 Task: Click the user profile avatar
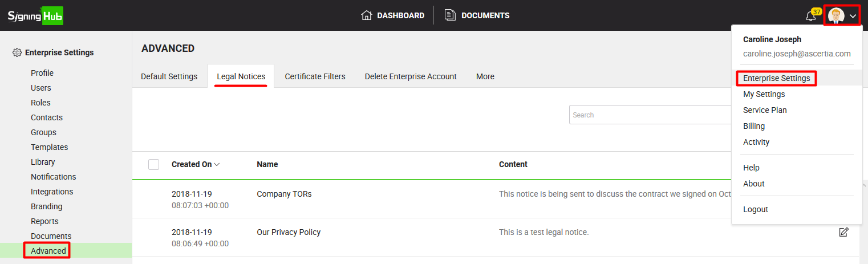click(836, 16)
